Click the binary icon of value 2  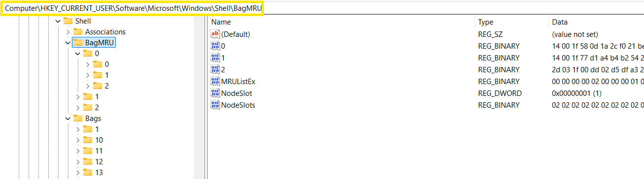click(215, 69)
